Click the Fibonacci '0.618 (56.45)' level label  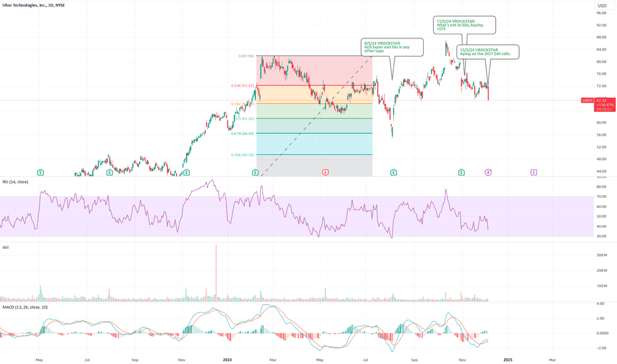click(242, 134)
